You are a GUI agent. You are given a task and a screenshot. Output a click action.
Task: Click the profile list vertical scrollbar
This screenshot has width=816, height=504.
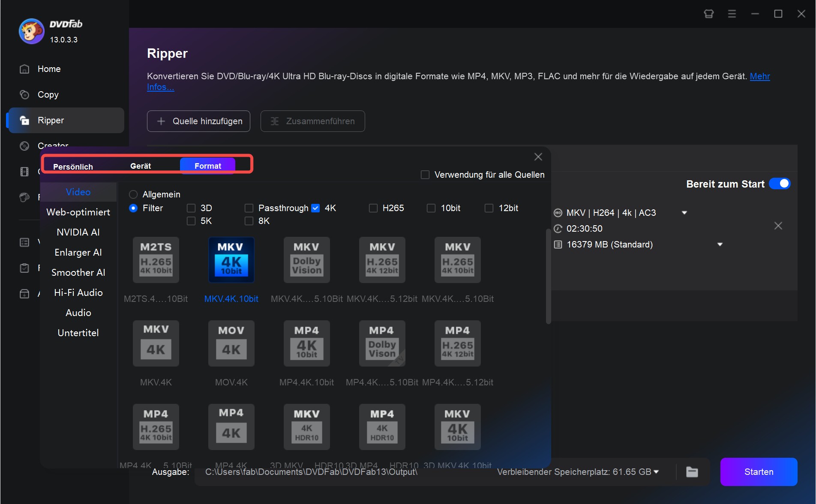click(548, 276)
